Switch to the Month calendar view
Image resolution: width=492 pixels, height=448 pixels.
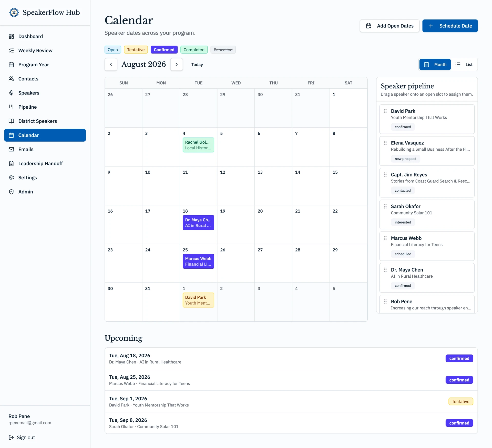[x=435, y=65]
